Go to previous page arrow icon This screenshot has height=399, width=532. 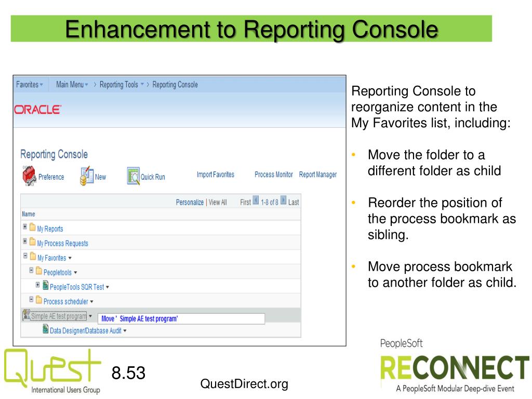256,200
